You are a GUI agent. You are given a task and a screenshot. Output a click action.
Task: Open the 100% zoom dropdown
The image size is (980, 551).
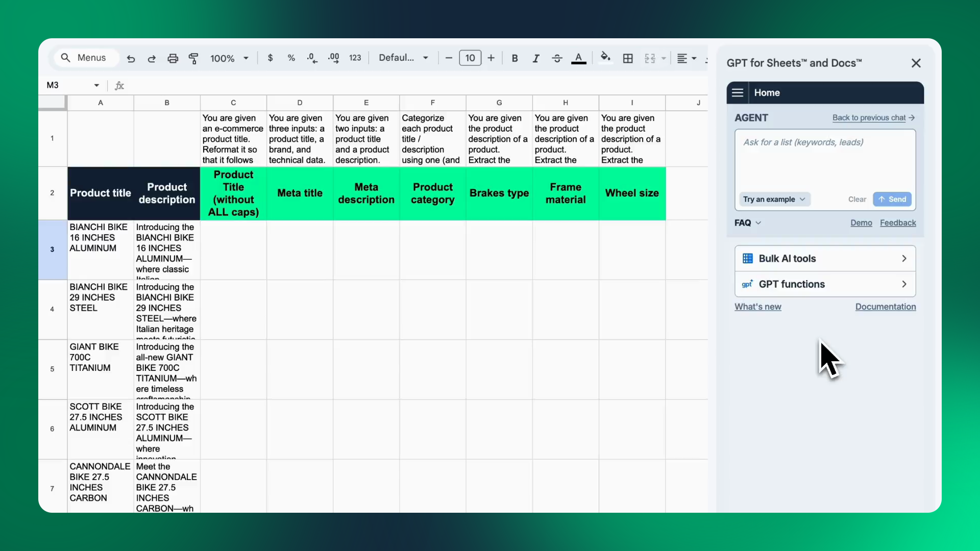pyautogui.click(x=229, y=58)
